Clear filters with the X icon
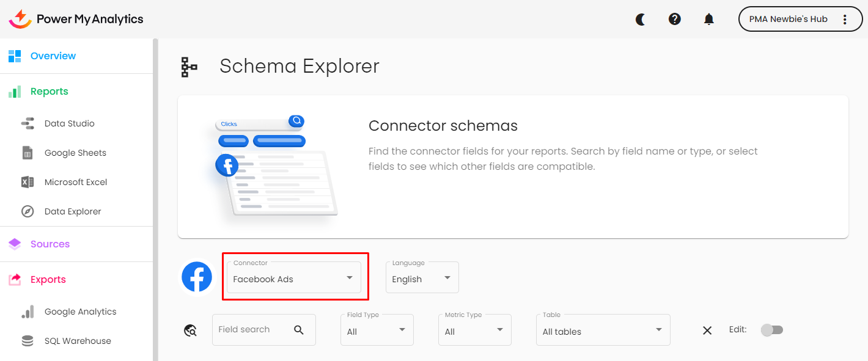Viewport: 868px width, 361px height. [707, 330]
